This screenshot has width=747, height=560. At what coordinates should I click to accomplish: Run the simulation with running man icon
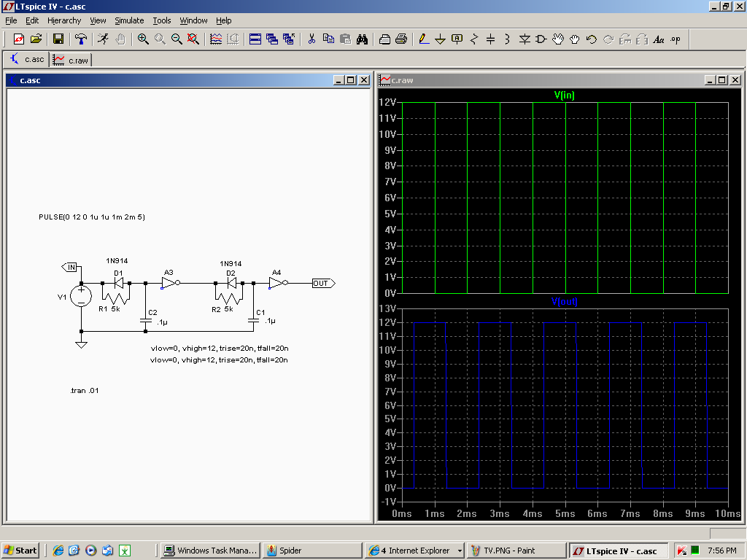click(x=103, y=39)
